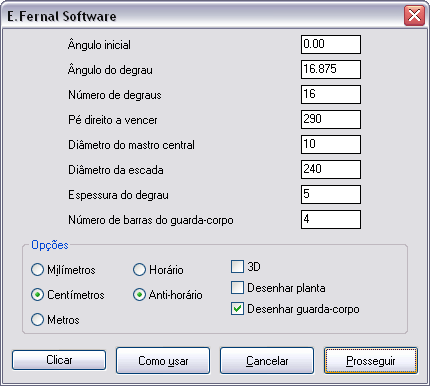The width and height of the screenshot is (430, 386).
Task: Open the Como usar help button
Action: pyautogui.click(x=163, y=361)
